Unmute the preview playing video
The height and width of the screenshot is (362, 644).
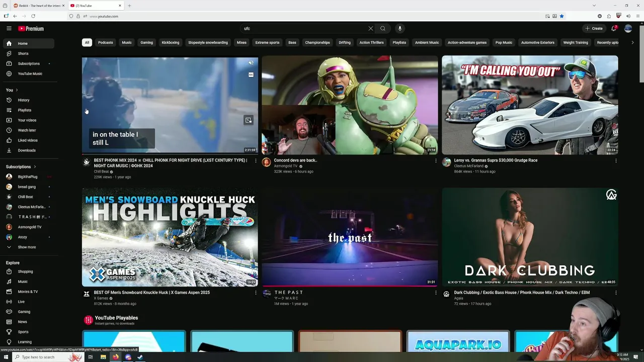(251, 63)
